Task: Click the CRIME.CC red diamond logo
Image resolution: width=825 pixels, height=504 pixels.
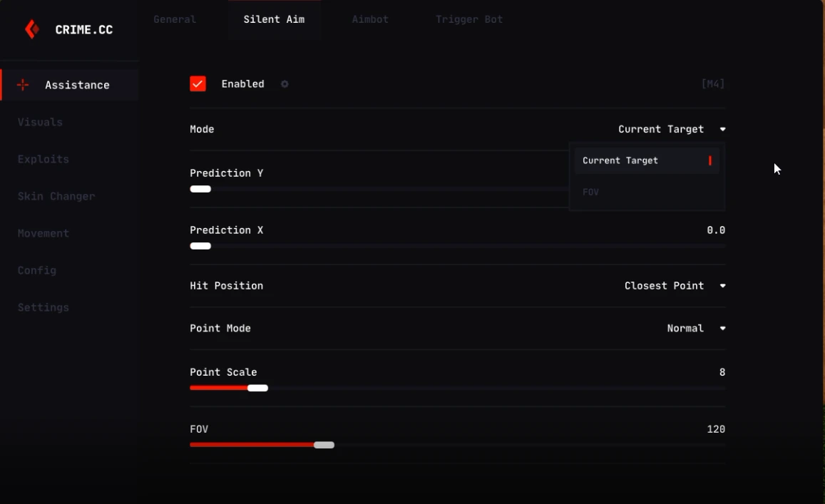Action: click(32, 29)
